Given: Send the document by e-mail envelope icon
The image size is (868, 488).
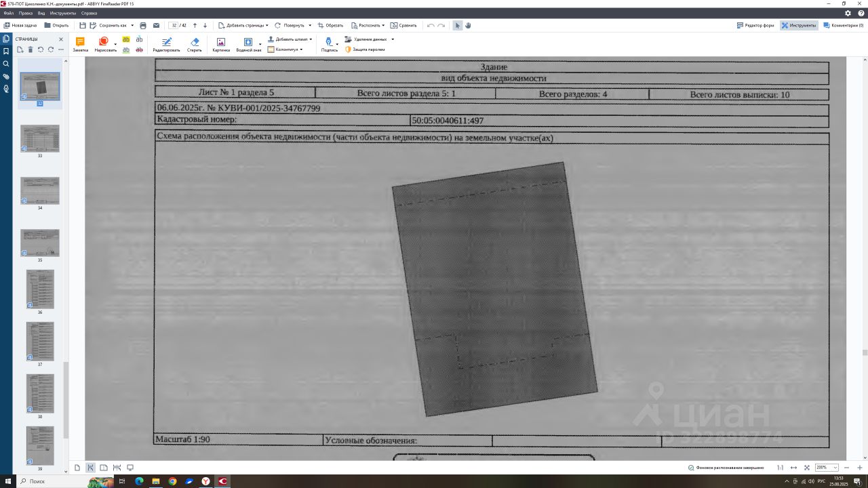Looking at the screenshot, I should [x=157, y=25].
